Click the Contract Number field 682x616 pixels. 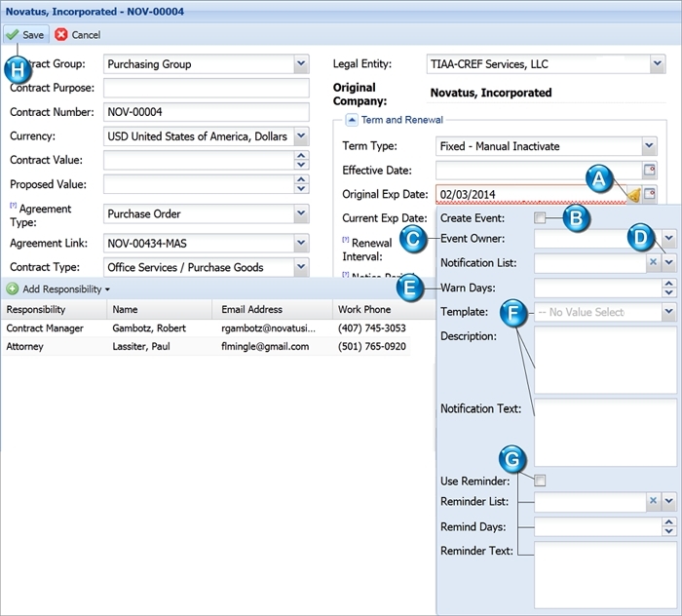click(x=207, y=112)
